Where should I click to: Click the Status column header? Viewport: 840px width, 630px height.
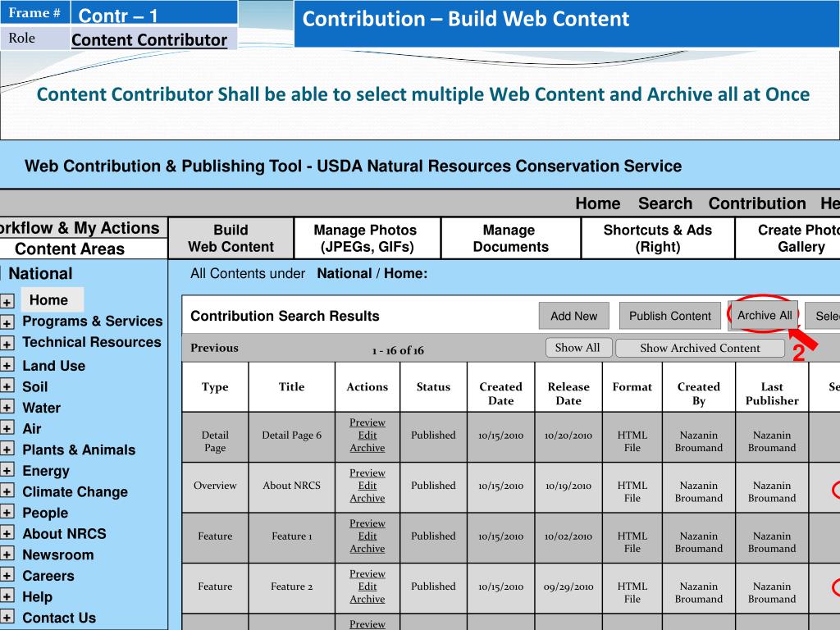point(433,387)
